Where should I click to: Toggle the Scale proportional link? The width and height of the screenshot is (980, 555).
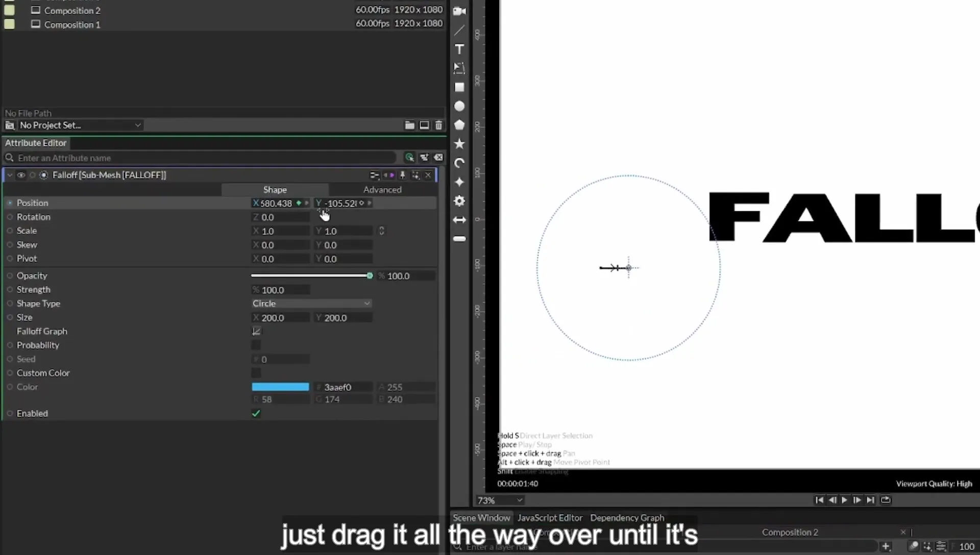coord(381,231)
